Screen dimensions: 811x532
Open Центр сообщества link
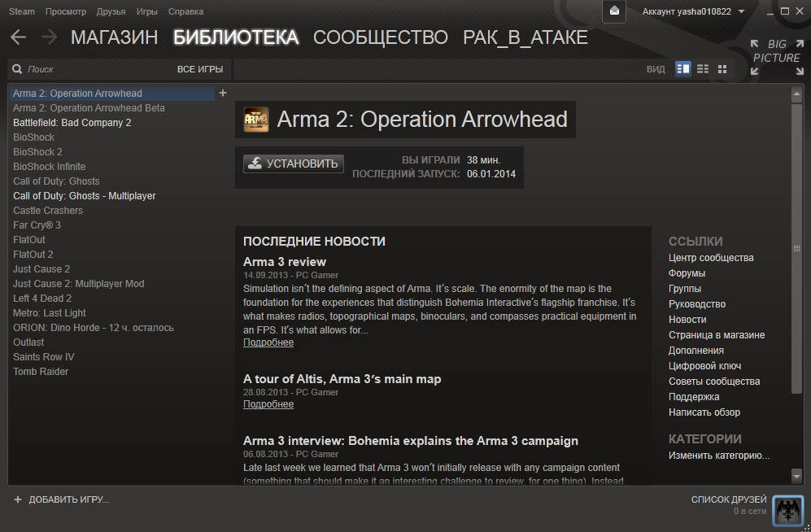pos(711,258)
